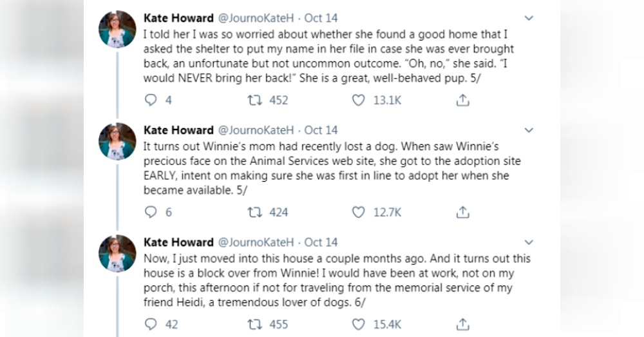Open Kate Howard's avatar on the first tweet
This screenshot has height=337, width=644.
point(117,30)
